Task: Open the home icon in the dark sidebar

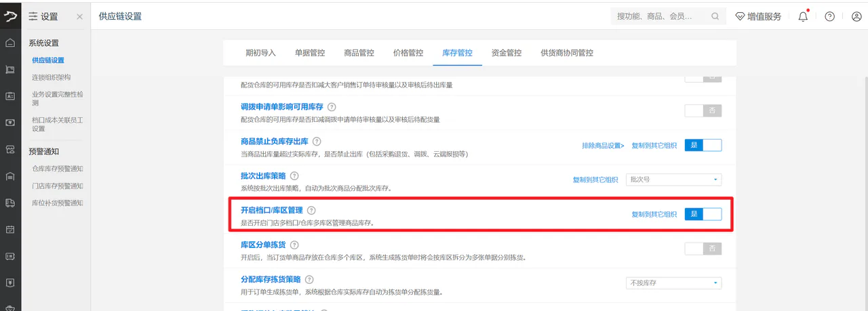Action: (x=10, y=43)
